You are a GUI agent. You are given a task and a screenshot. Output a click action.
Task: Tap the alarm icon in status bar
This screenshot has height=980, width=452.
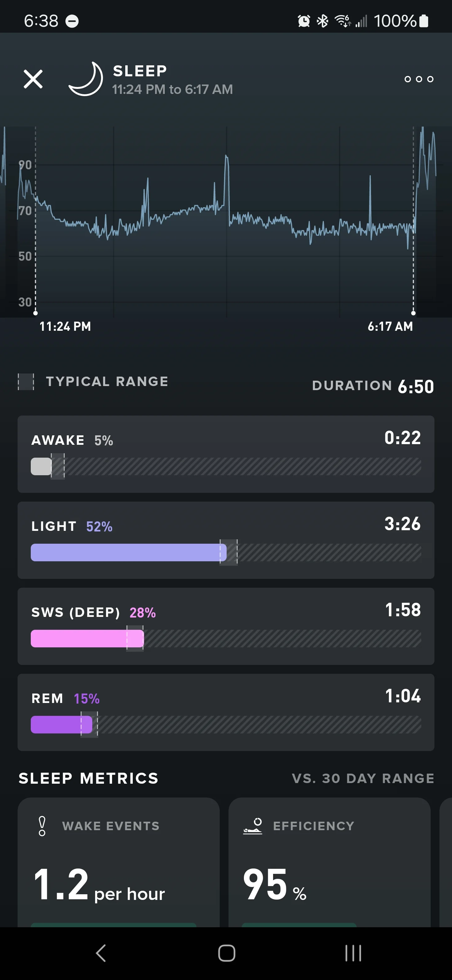click(304, 21)
